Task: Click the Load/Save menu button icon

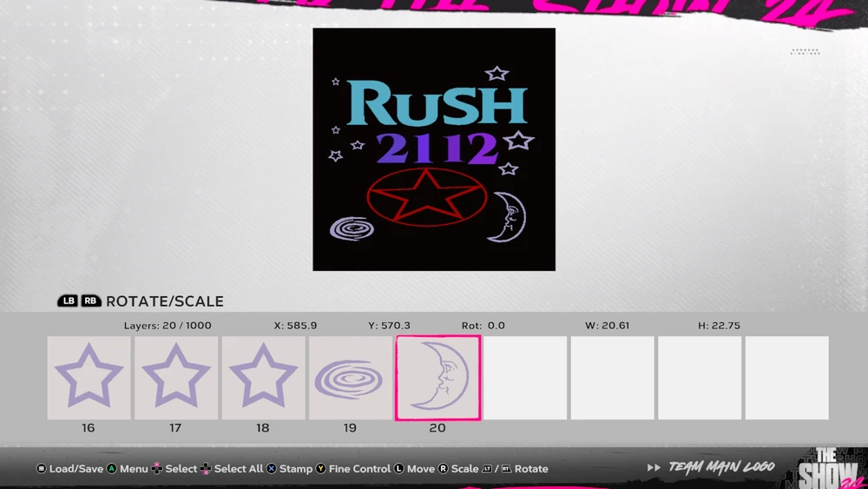Action: [42, 468]
